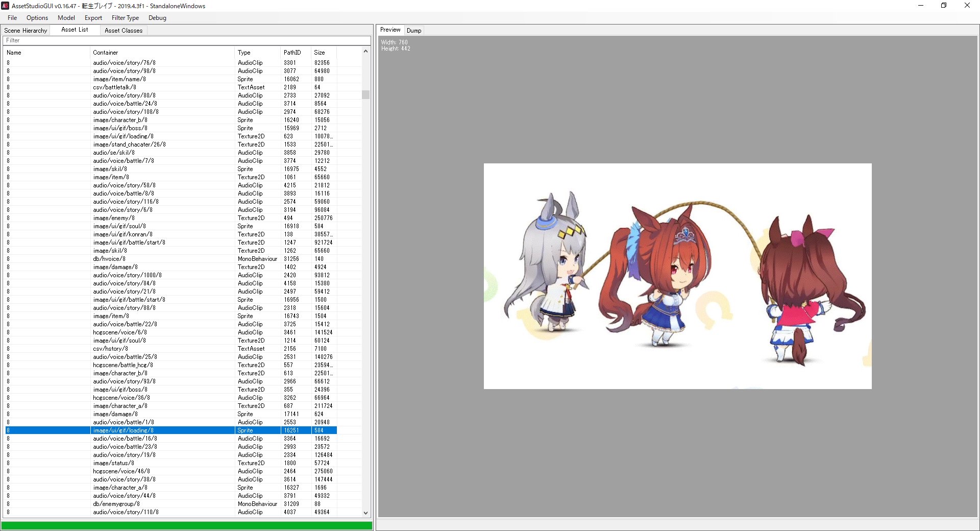This screenshot has height=531, width=980.
Task: Click the Size cell 250776
Action: pyautogui.click(x=323, y=218)
